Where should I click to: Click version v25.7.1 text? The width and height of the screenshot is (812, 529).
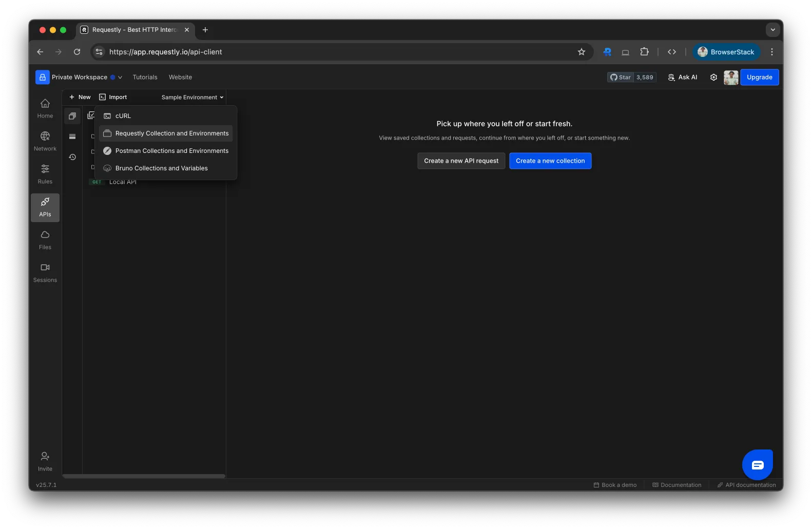(x=46, y=485)
